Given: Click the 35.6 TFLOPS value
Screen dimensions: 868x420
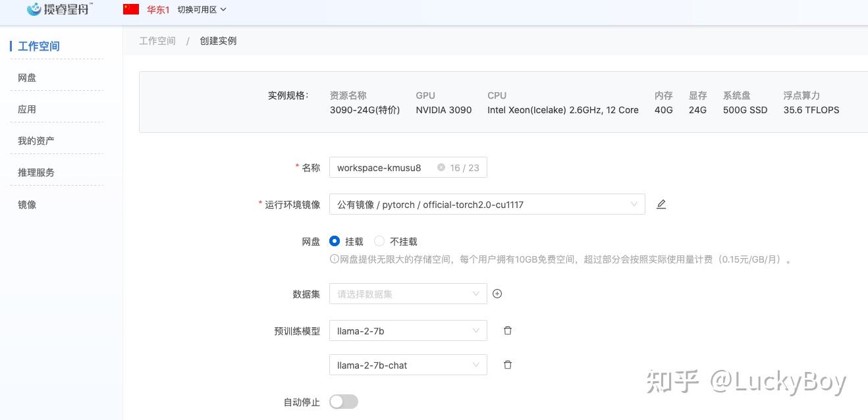Looking at the screenshot, I should pos(811,110).
